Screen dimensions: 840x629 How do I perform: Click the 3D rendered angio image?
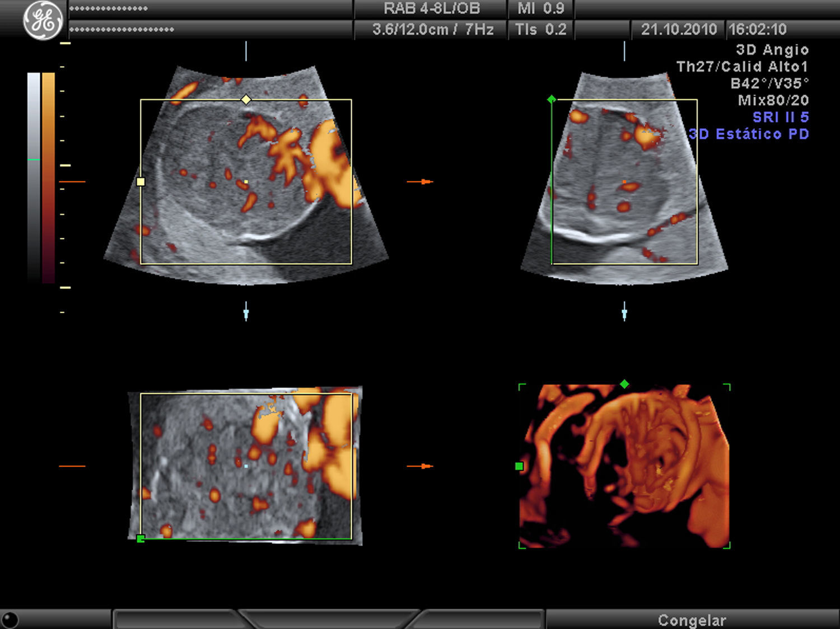pyautogui.click(x=624, y=466)
